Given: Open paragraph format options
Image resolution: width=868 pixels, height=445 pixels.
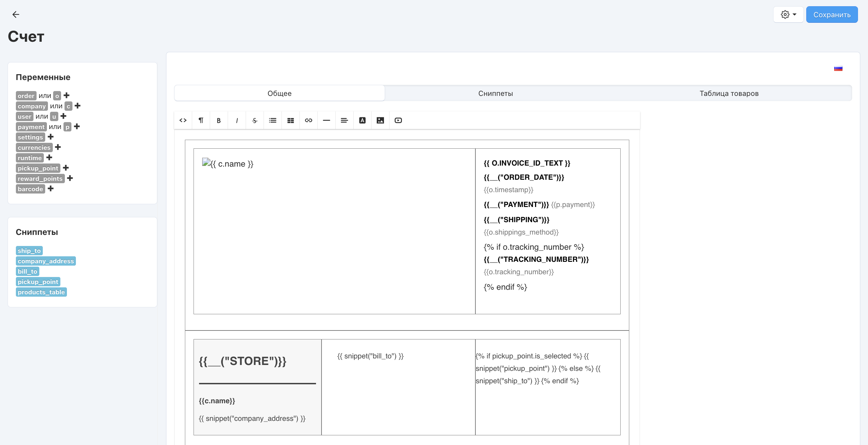Looking at the screenshot, I should [x=201, y=120].
